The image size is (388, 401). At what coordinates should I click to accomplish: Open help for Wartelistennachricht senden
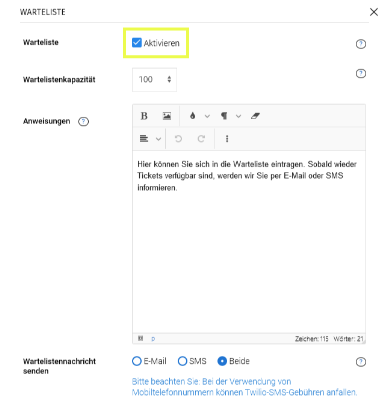[361, 362]
